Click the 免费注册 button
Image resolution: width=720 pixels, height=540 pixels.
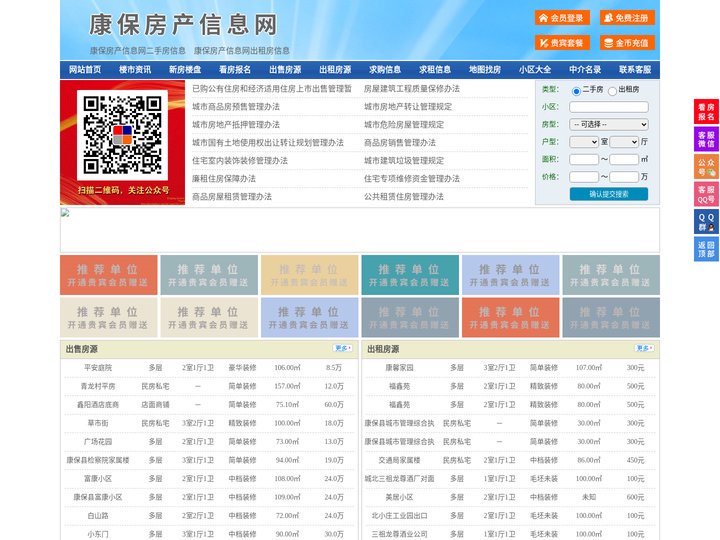click(627, 18)
